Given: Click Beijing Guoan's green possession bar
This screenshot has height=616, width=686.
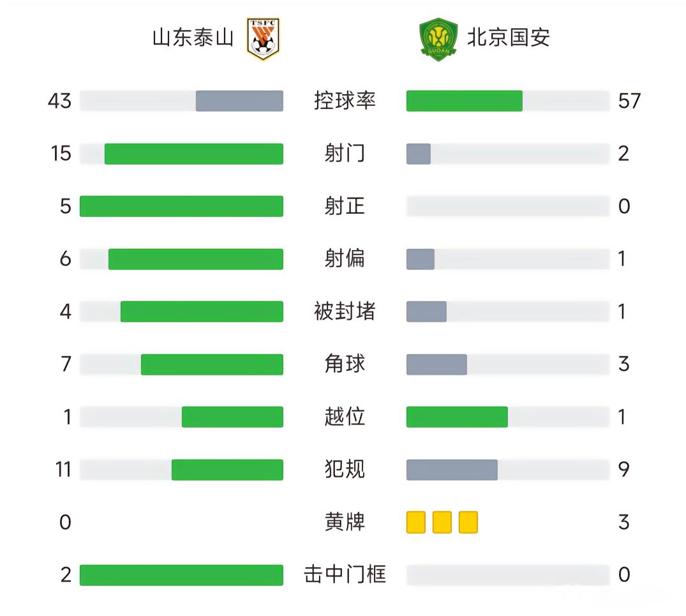Looking at the screenshot, I should click(x=464, y=101).
